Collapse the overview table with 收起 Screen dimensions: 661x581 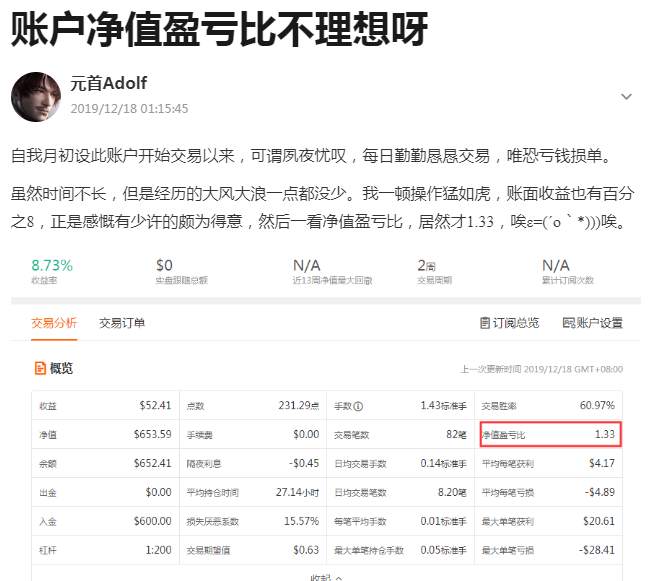(326, 578)
